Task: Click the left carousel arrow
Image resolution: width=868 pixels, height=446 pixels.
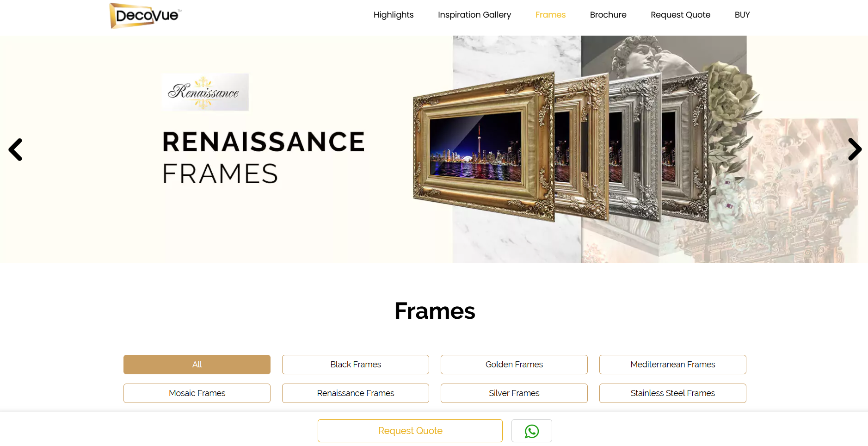Action: point(15,149)
